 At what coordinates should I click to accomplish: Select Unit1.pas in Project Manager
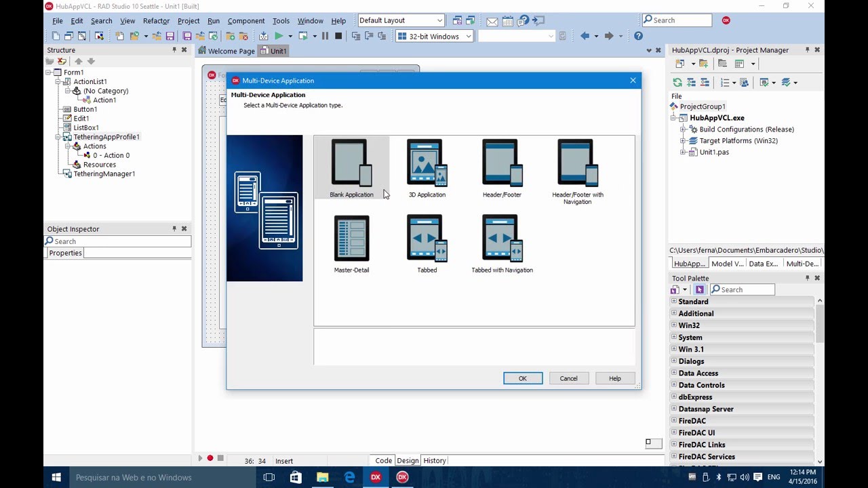click(x=714, y=152)
